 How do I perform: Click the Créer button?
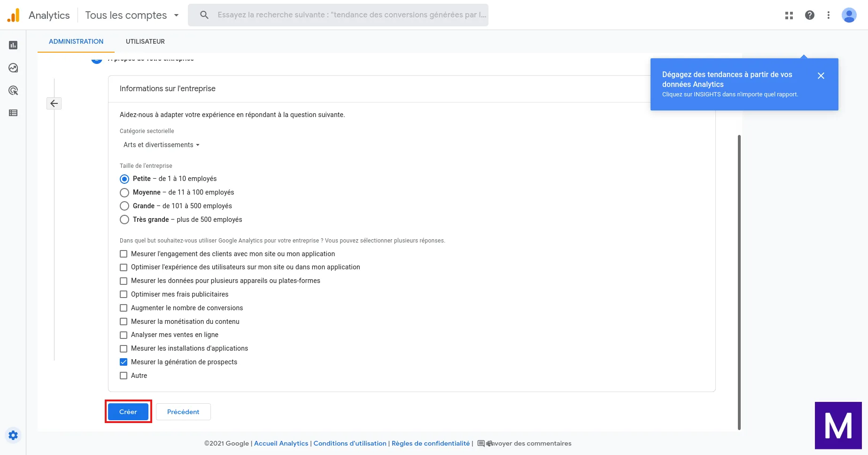click(x=128, y=412)
